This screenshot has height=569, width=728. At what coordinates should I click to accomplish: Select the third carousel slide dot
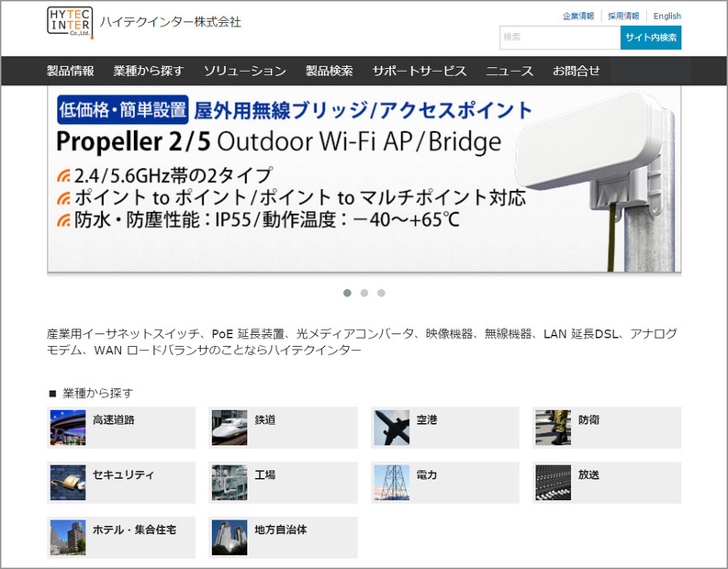pyautogui.click(x=381, y=293)
